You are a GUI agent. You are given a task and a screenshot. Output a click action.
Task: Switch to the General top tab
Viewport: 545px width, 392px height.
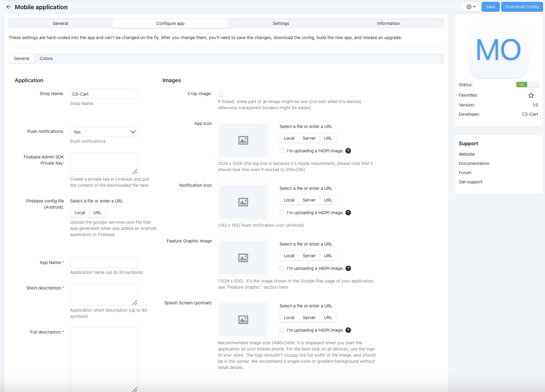60,23
